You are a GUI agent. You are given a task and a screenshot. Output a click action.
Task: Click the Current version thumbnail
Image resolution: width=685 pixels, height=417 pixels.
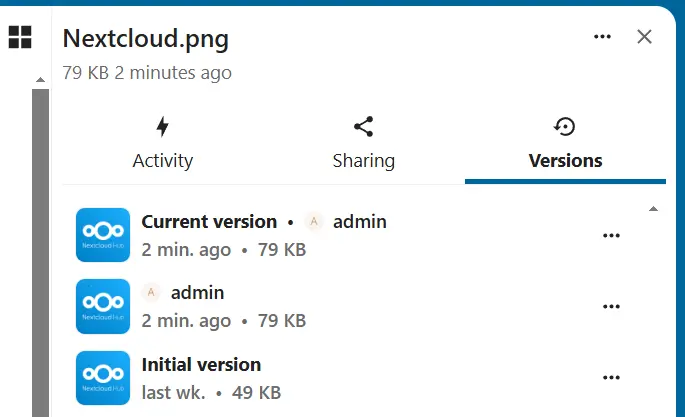[x=104, y=235]
